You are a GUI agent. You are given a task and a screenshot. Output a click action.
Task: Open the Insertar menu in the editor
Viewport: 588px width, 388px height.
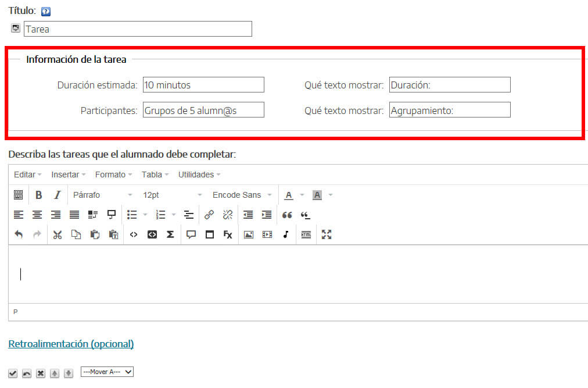(x=66, y=174)
